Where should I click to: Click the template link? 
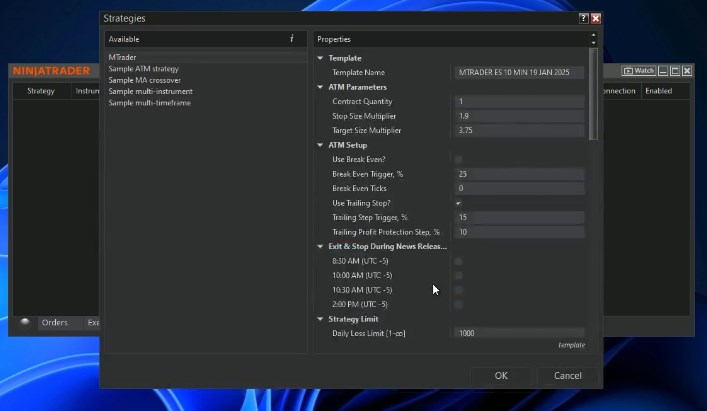click(570, 345)
